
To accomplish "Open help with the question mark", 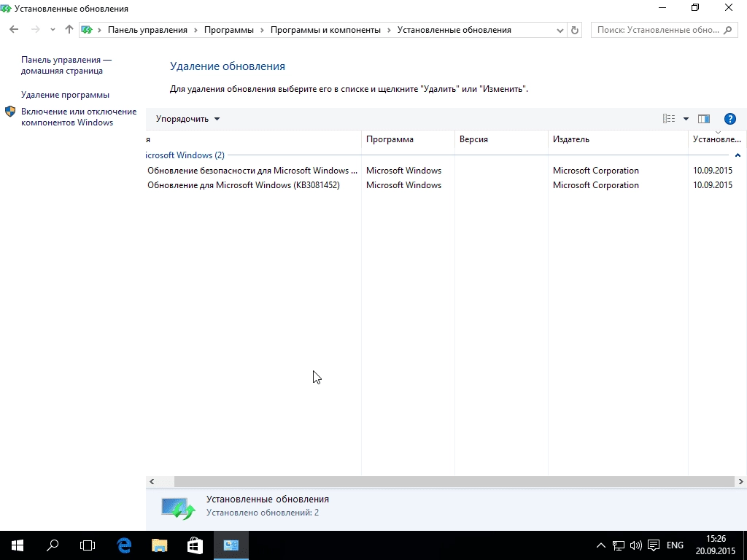I will pyautogui.click(x=729, y=119).
